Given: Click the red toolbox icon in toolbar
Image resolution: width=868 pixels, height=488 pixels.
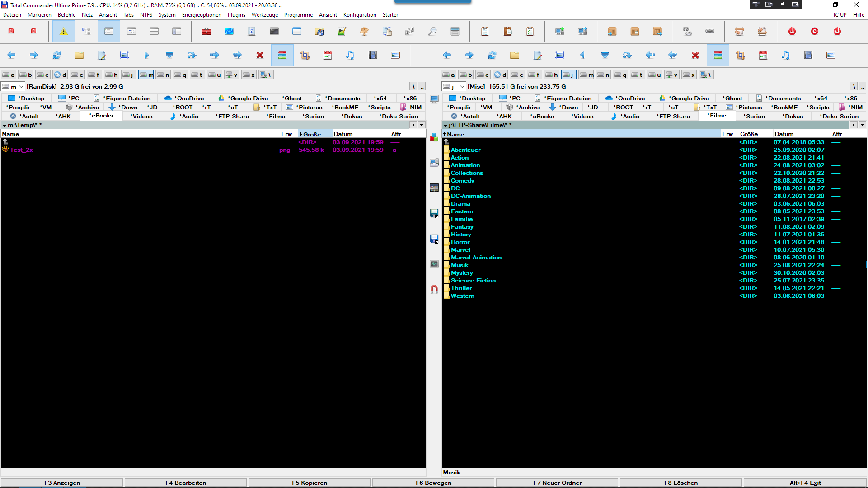Looking at the screenshot, I should tap(206, 31).
